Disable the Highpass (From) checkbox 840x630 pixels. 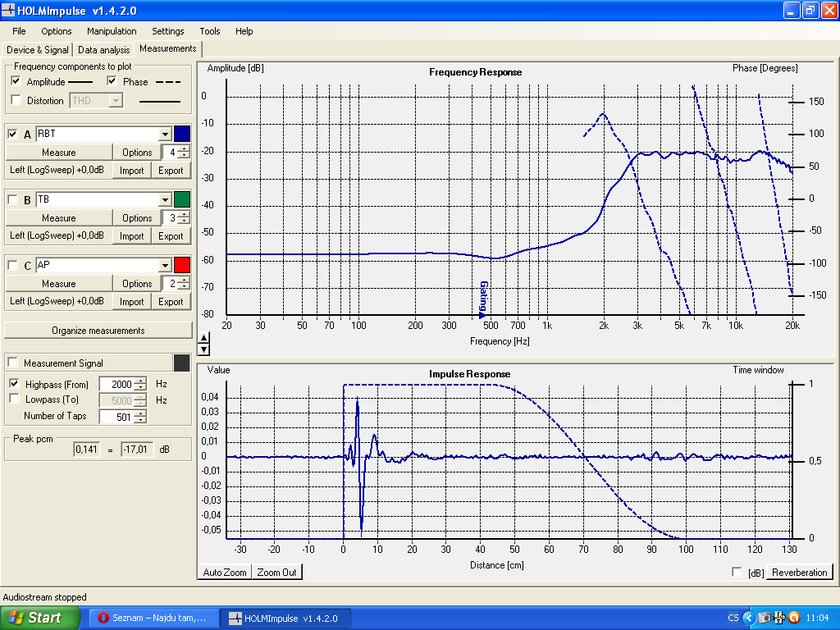click(x=15, y=384)
